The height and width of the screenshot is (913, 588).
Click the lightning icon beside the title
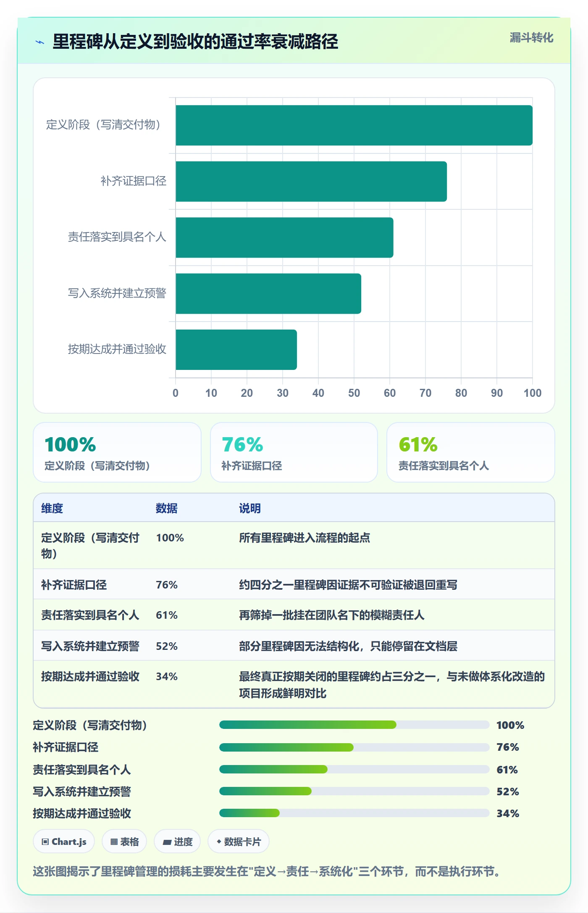click(x=40, y=42)
